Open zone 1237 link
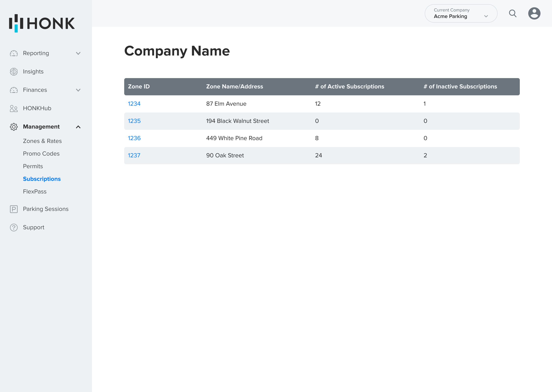This screenshot has width=552, height=392. click(x=134, y=155)
